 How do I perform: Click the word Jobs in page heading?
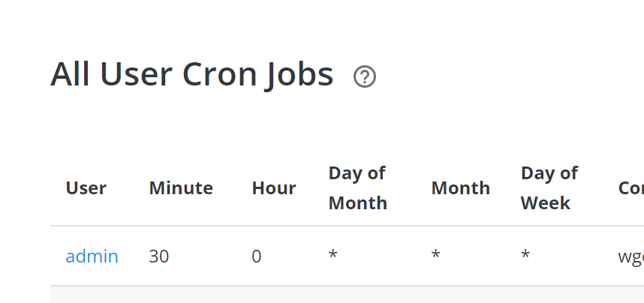click(299, 75)
